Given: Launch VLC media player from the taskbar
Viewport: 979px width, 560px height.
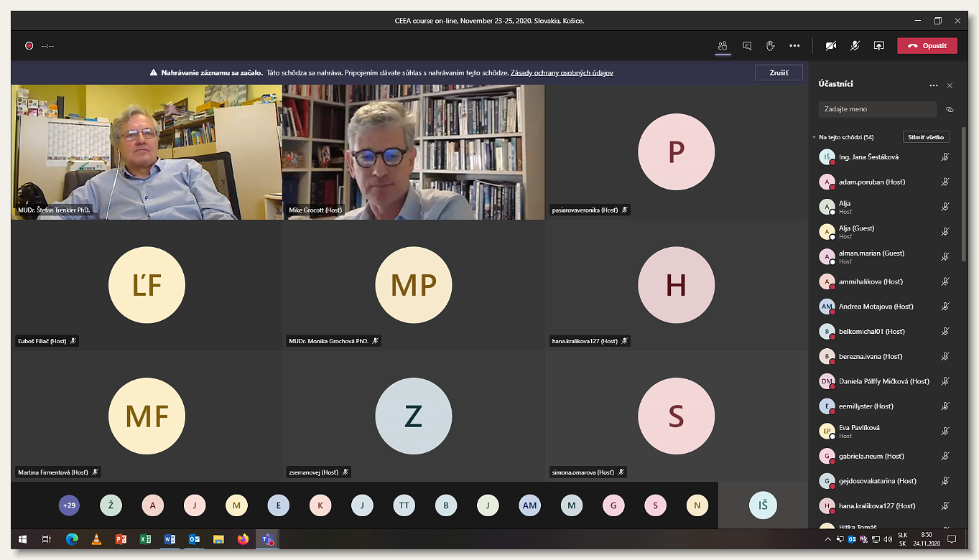Looking at the screenshot, I should click(x=96, y=539).
